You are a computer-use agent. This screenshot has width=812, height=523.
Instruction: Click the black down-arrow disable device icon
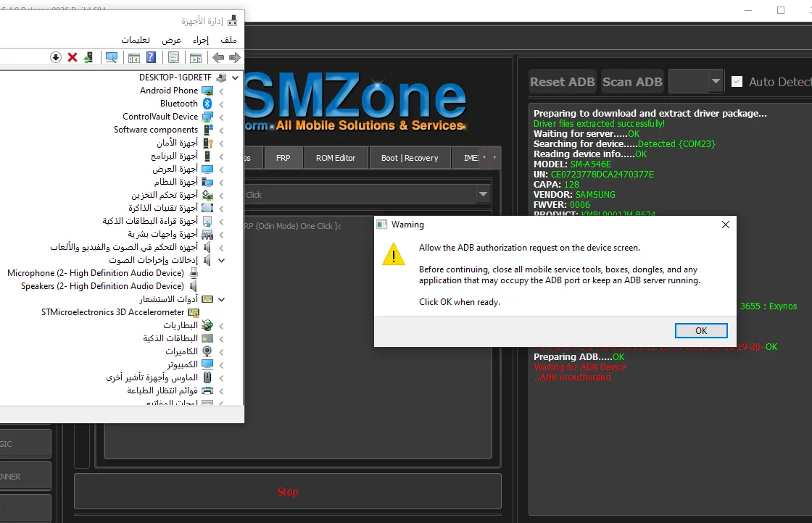(56, 57)
